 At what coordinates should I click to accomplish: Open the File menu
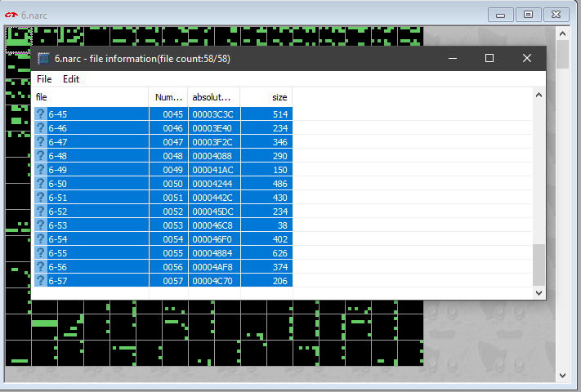click(x=44, y=79)
